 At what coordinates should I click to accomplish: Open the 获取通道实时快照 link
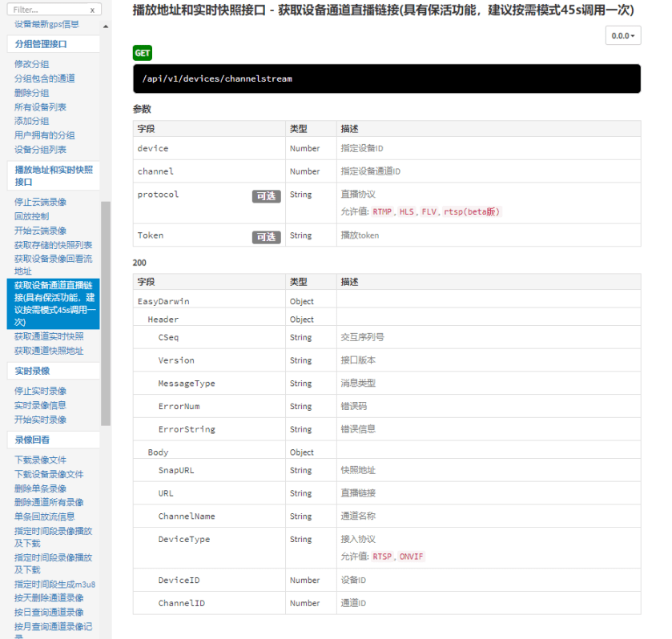click(49, 336)
